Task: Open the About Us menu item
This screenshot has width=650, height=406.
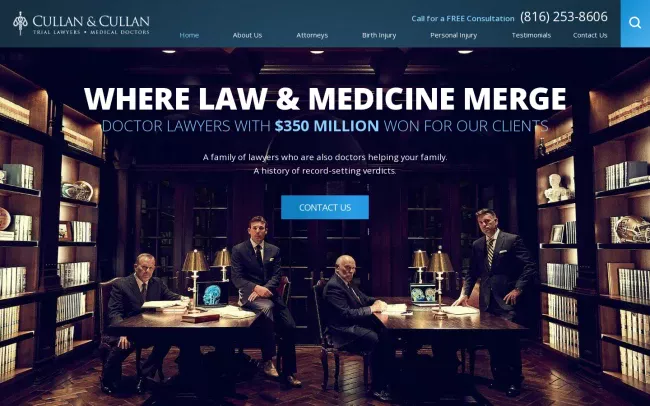Action: (247, 35)
